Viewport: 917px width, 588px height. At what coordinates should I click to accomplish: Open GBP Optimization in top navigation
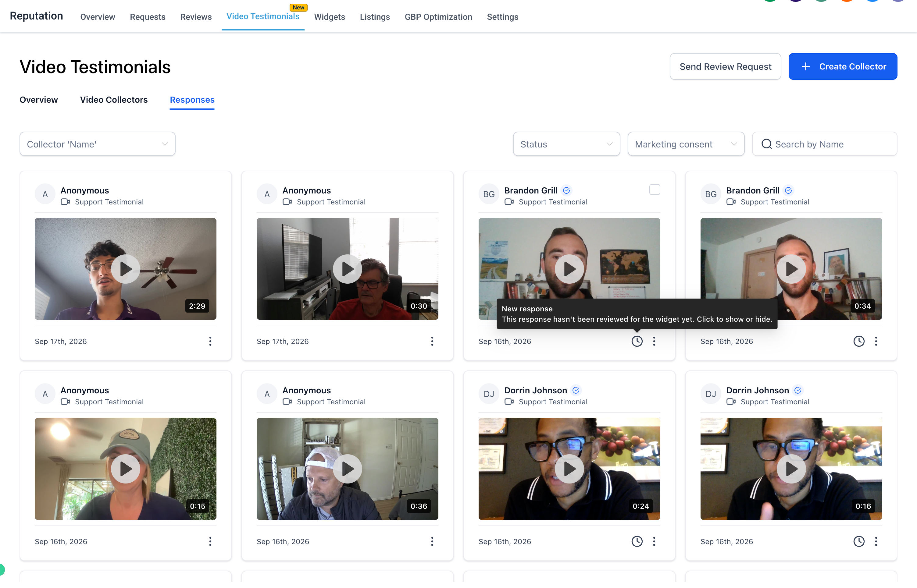[438, 17]
